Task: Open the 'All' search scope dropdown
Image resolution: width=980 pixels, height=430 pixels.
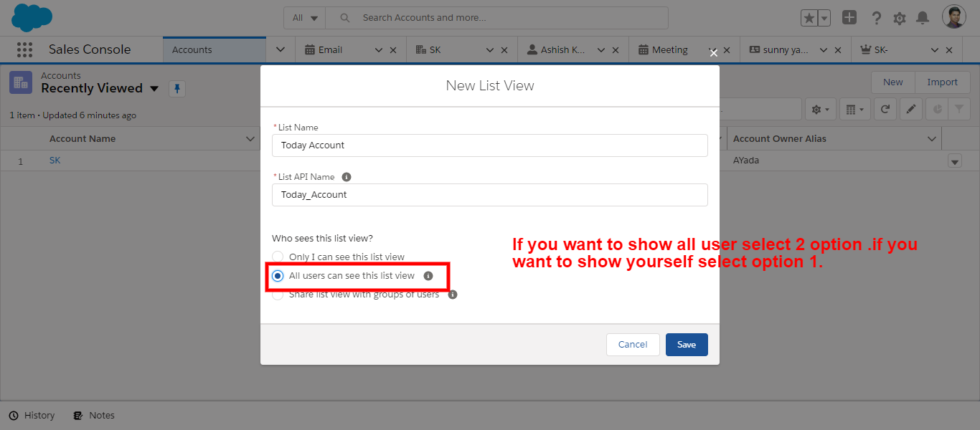Action: pyautogui.click(x=305, y=18)
